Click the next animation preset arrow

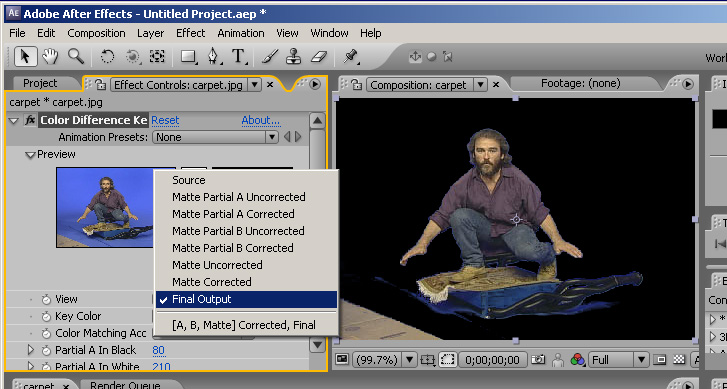click(298, 137)
